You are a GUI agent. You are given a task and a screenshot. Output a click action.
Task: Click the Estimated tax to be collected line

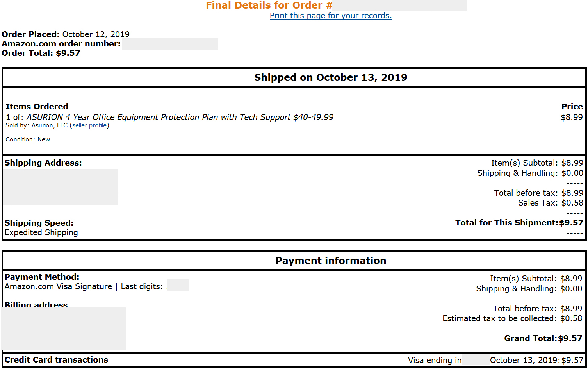(x=512, y=318)
